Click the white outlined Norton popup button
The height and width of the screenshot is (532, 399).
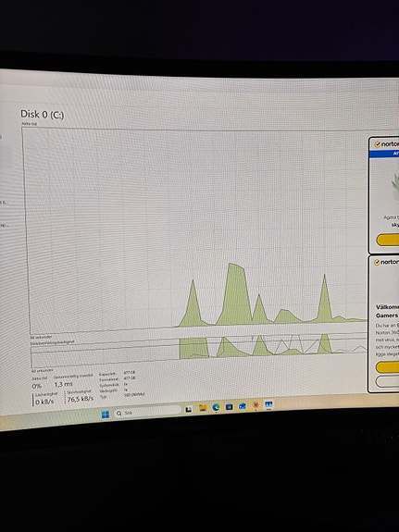(388, 381)
